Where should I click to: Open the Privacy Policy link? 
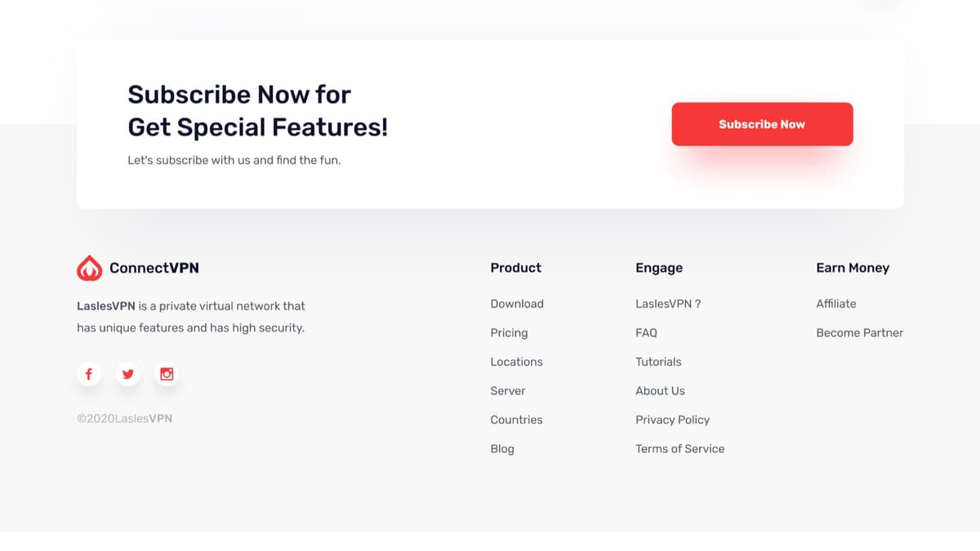[x=672, y=420]
